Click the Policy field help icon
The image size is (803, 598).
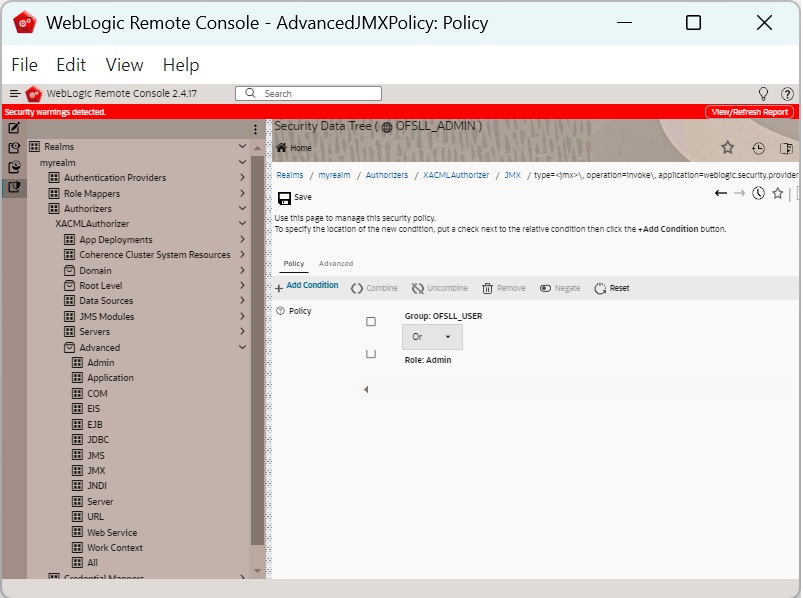point(280,311)
